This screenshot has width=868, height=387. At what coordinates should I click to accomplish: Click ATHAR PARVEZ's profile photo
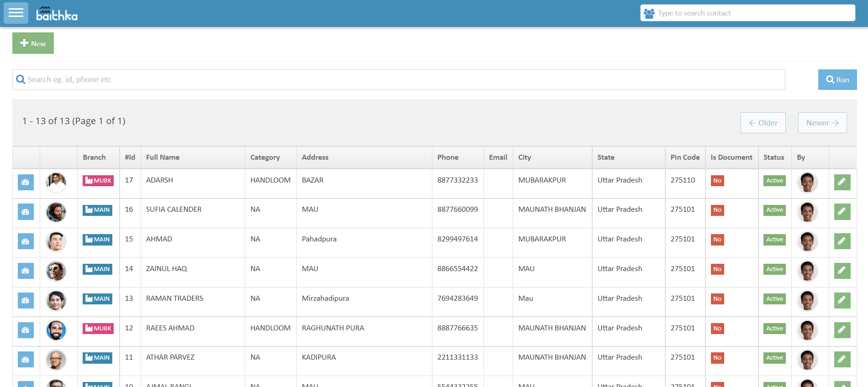56,360
